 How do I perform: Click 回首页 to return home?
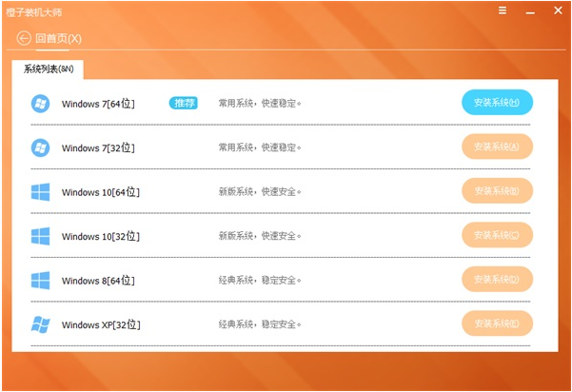tap(58, 39)
